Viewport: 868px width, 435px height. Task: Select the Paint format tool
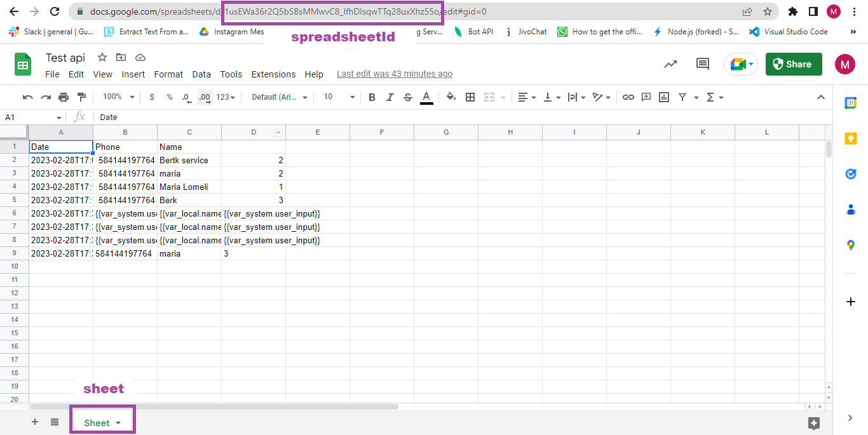[81, 97]
